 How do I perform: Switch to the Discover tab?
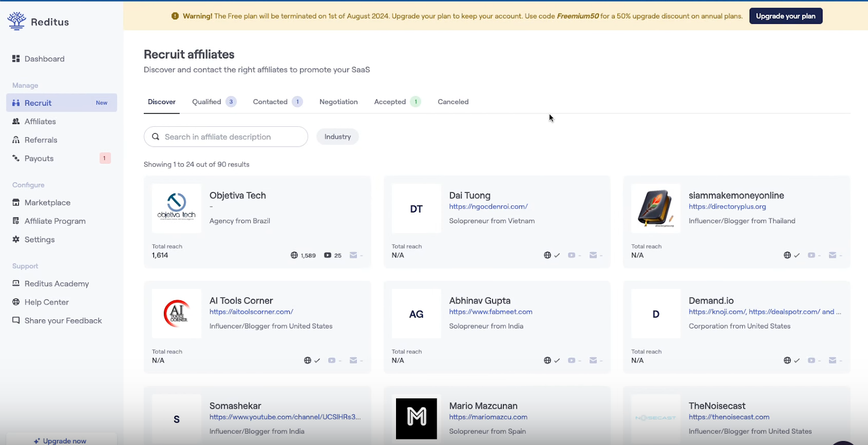tap(162, 101)
